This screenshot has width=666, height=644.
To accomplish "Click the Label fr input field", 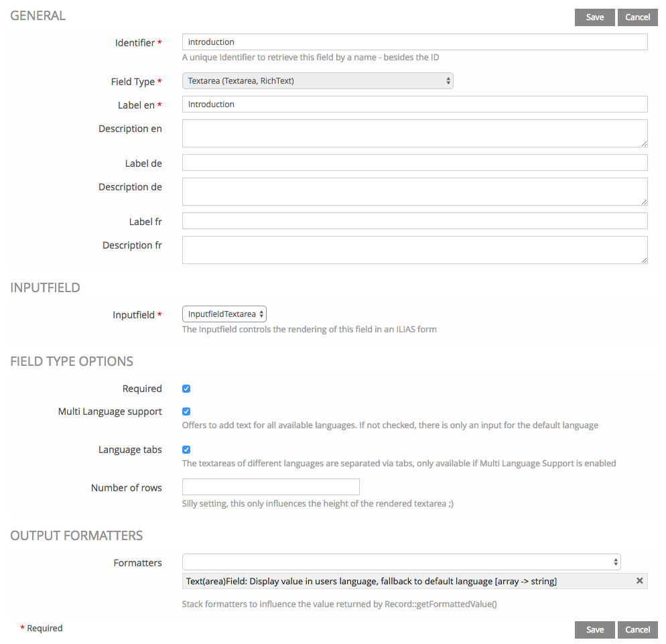I will tap(415, 221).
